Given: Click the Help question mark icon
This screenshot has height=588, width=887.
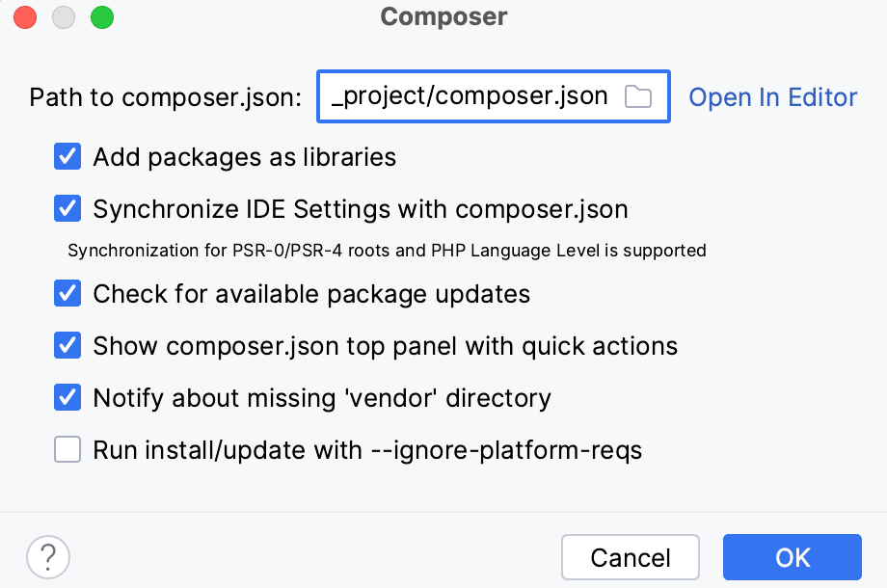Looking at the screenshot, I should coord(46,557).
